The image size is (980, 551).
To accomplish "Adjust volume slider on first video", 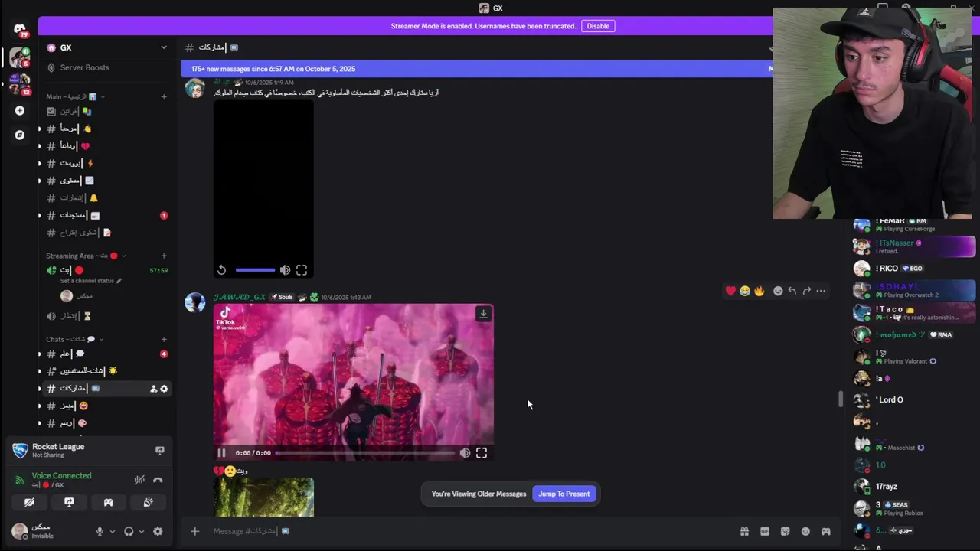I will [255, 270].
